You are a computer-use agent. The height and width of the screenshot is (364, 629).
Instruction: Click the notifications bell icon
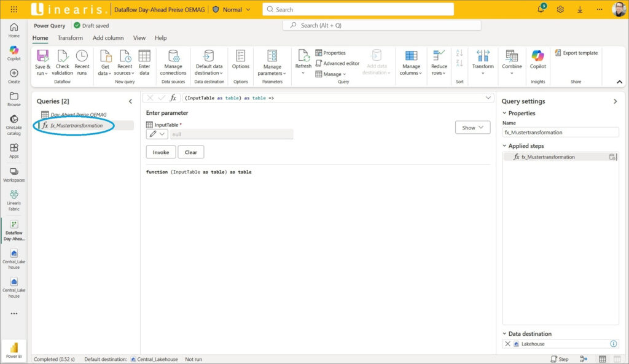tap(541, 9)
